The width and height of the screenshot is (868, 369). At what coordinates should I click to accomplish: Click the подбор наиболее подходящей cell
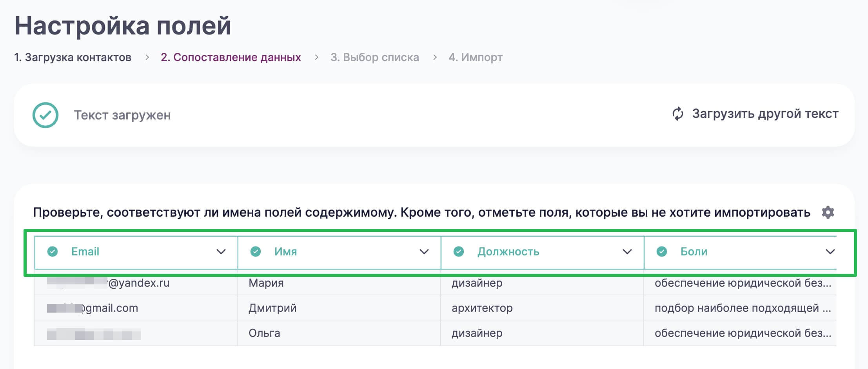coord(740,308)
